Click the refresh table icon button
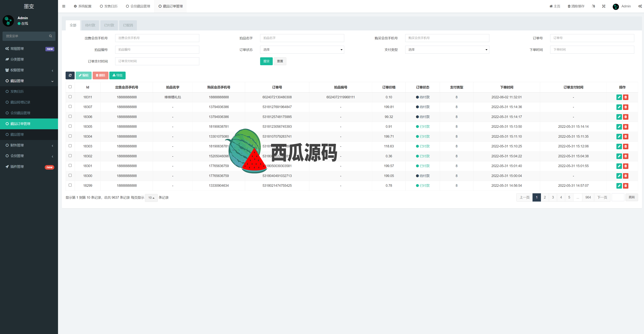644x334 pixels. pyautogui.click(x=70, y=75)
